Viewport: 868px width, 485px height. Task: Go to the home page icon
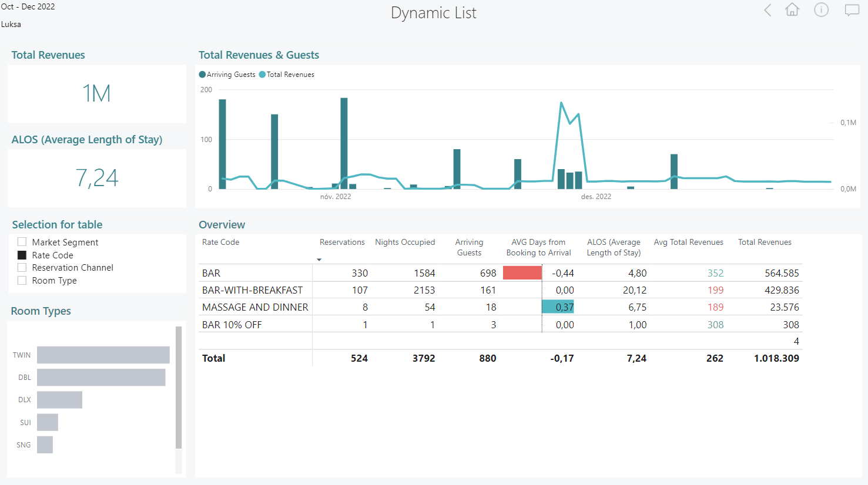(792, 10)
